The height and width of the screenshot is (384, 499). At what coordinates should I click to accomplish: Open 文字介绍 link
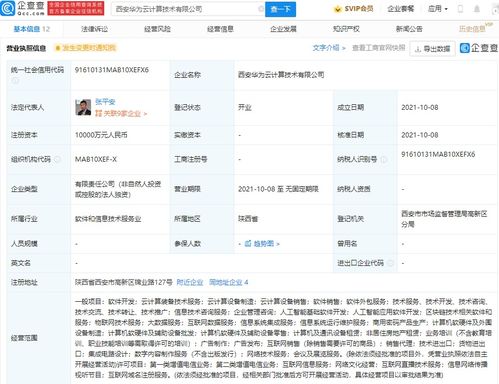pyautogui.click(x=329, y=48)
